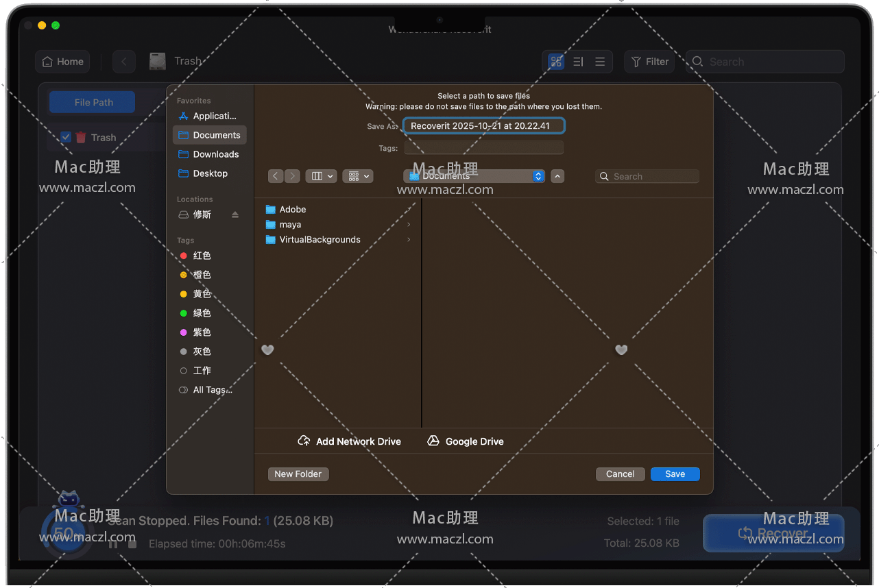Expand the VirtualBackgrounds folder chevron

[409, 240]
